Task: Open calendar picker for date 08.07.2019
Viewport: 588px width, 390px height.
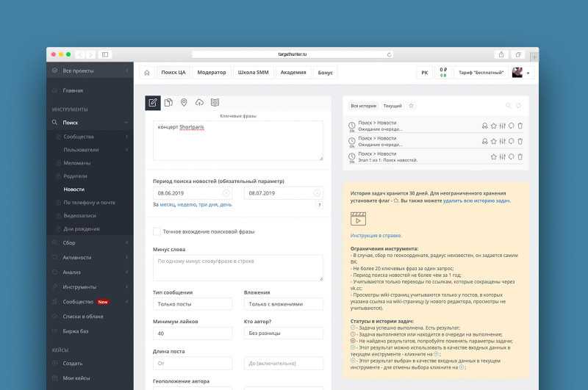Action: pos(317,193)
